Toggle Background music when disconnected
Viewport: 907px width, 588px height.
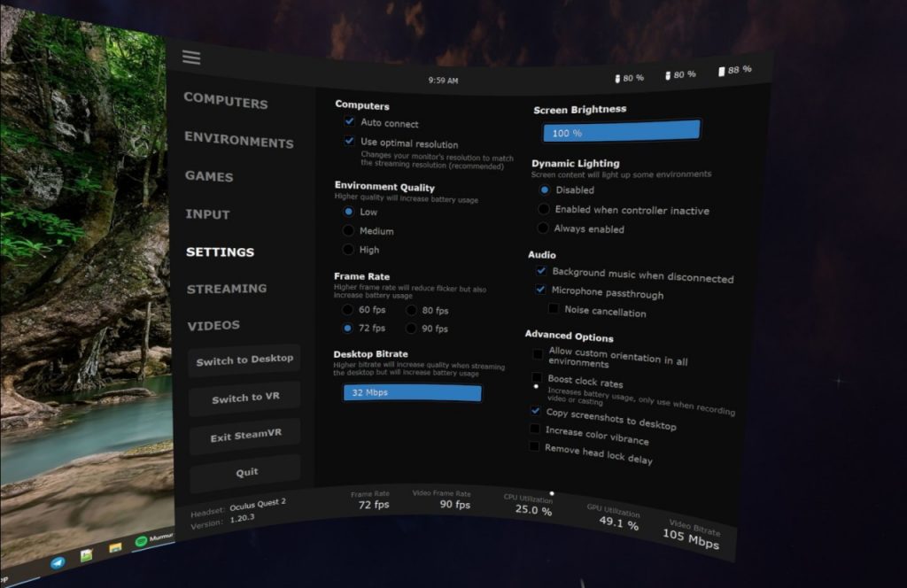point(541,271)
